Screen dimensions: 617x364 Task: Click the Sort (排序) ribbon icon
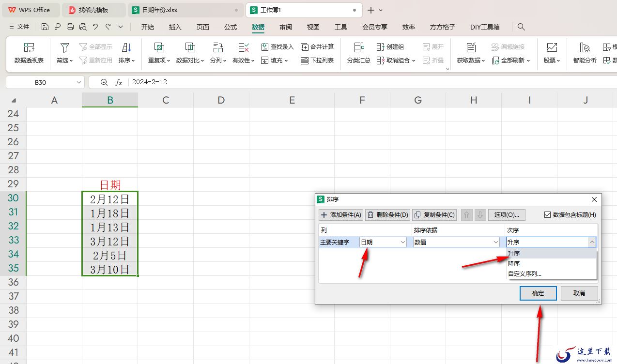(127, 47)
